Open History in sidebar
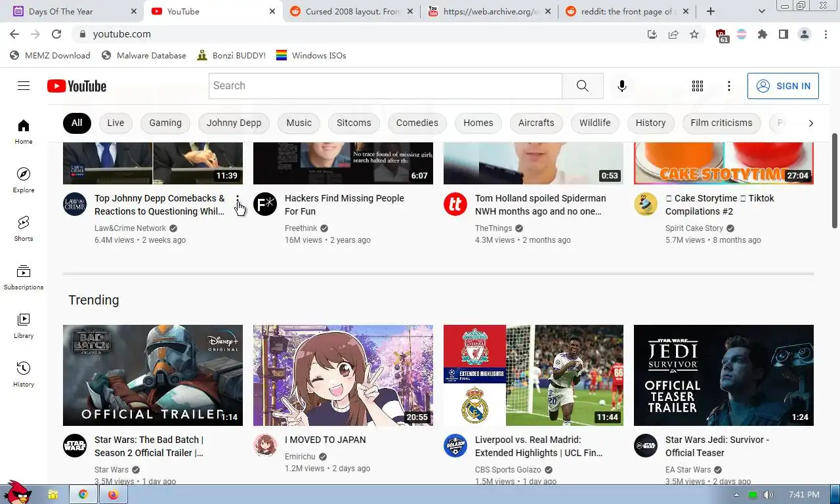This screenshot has width=840, height=504. coord(24,374)
